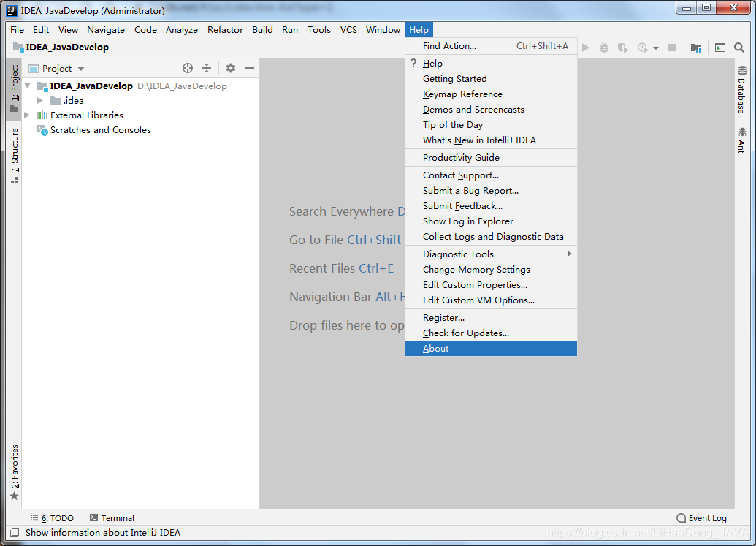Image resolution: width=756 pixels, height=546 pixels.
Task: Click the IDEA_JavaDevelop navigation bar folder
Action: point(61,48)
